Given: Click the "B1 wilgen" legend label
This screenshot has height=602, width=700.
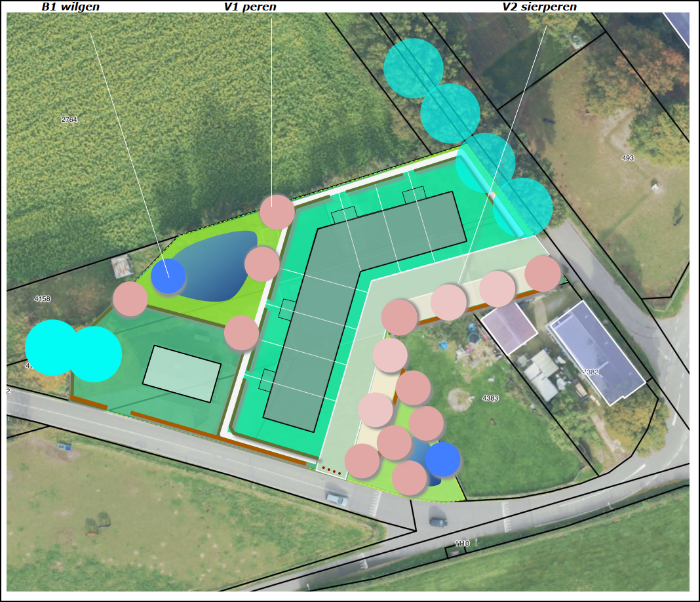Looking at the screenshot, I should 71,7.
